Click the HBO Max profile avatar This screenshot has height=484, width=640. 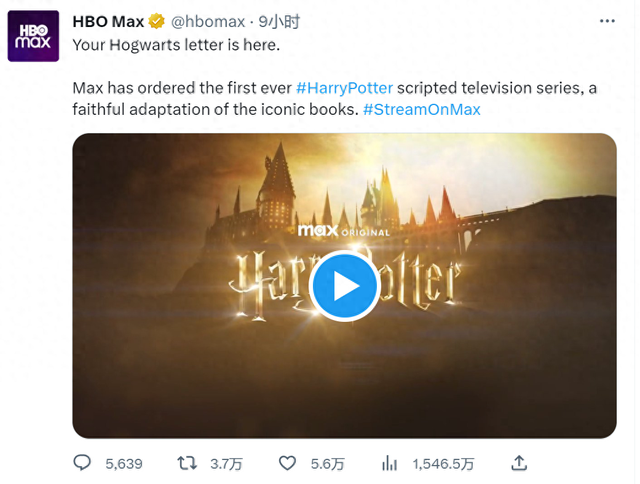(x=33, y=36)
